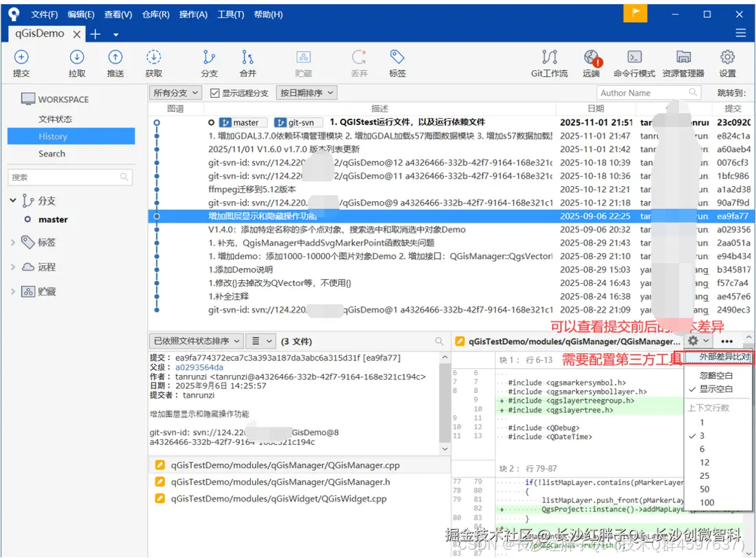Add a new tab with plus icon
756x558 pixels.
[x=96, y=34]
